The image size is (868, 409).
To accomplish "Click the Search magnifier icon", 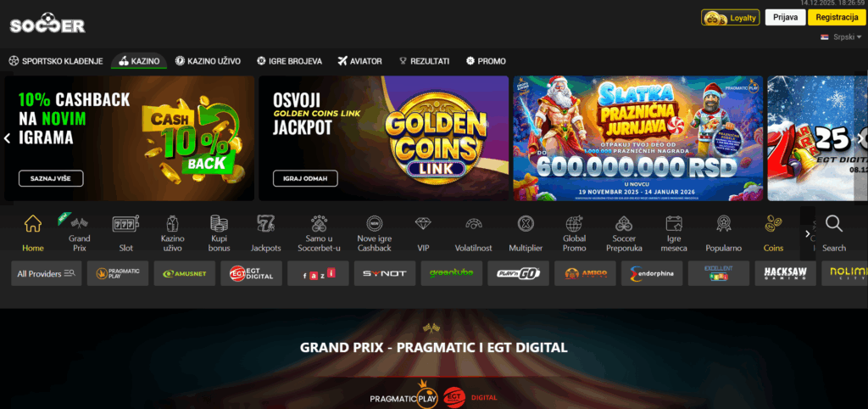I will tap(834, 224).
